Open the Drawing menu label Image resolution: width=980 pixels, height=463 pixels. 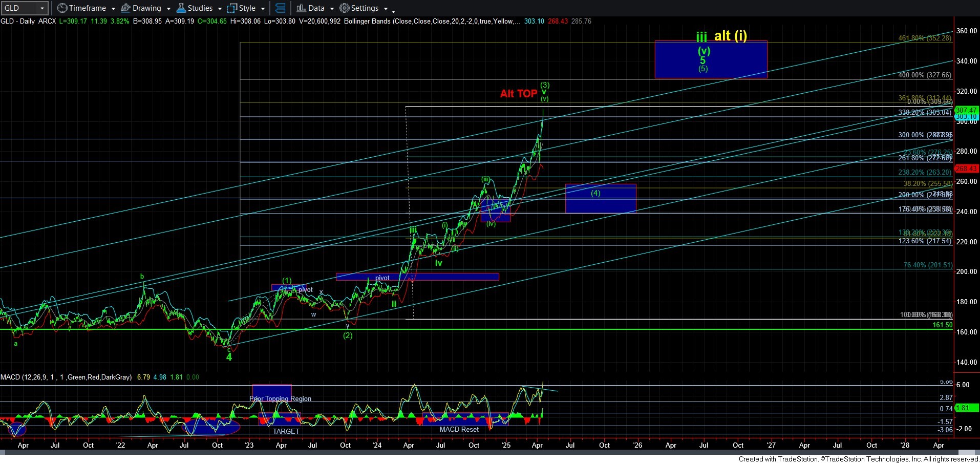pos(147,8)
